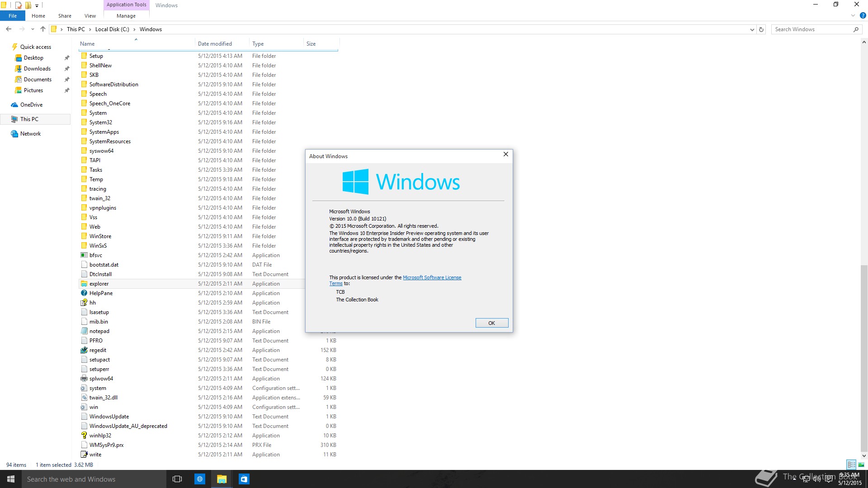The height and width of the screenshot is (488, 868).
Task: Sort by the Size column header
Action: click(321, 44)
